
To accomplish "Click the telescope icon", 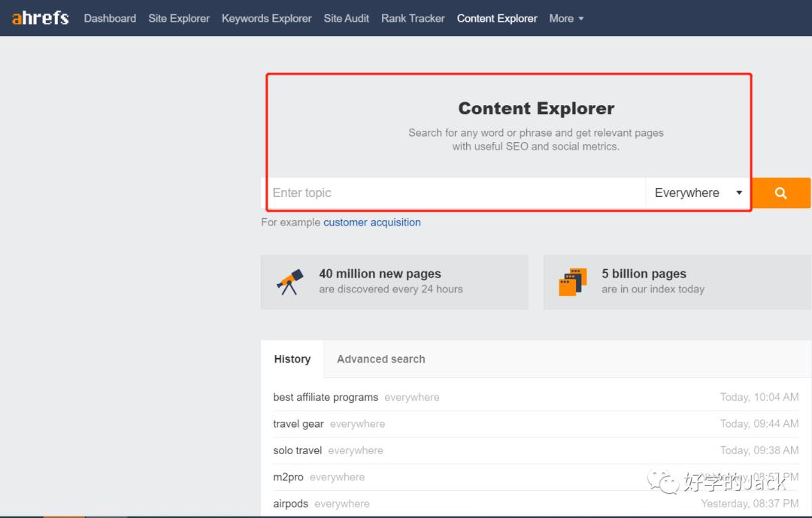I will [x=290, y=282].
